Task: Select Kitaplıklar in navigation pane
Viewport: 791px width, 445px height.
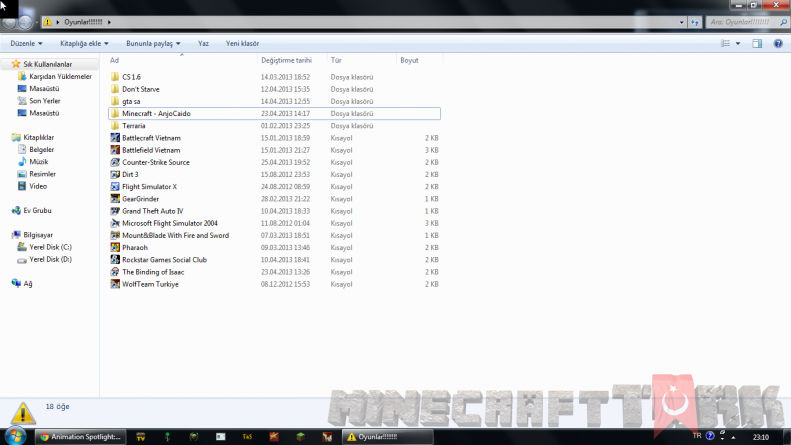Action: 38,137
